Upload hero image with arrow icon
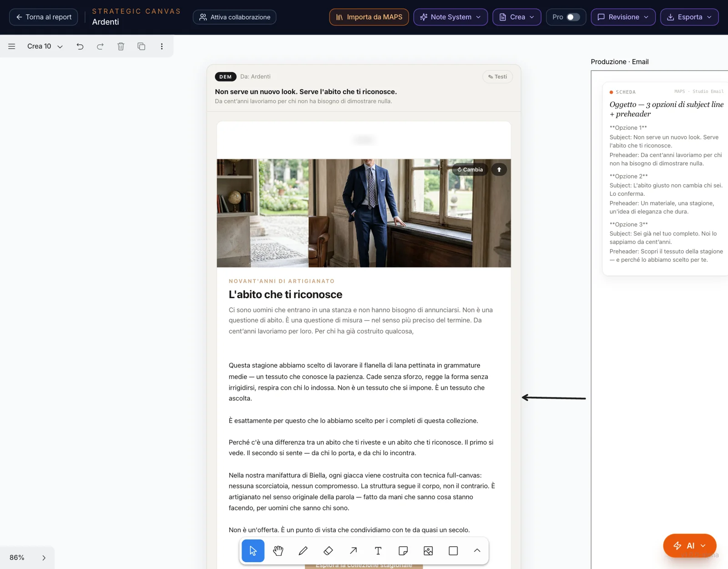Image resolution: width=728 pixels, height=569 pixels. click(499, 169)
